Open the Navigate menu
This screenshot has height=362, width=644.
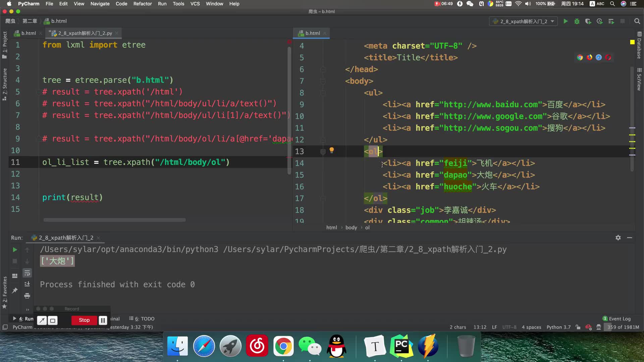point(100,4)
